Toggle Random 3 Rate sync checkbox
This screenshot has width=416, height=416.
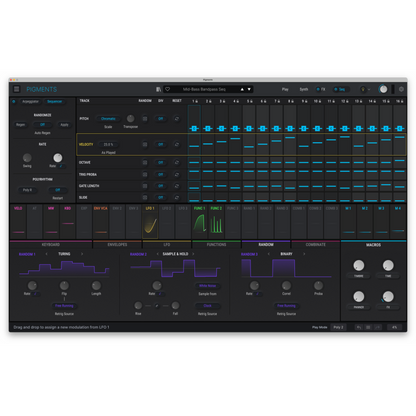tap(257, 294)
